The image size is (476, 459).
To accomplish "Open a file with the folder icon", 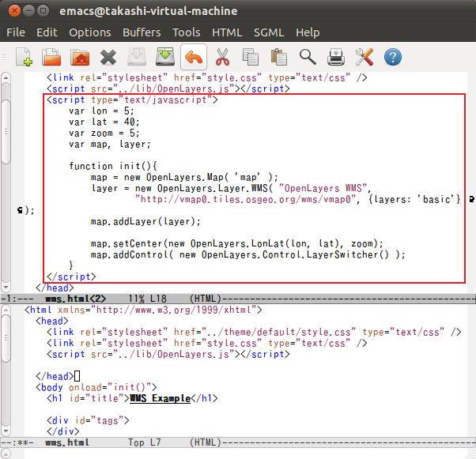I will click(51, 57).
